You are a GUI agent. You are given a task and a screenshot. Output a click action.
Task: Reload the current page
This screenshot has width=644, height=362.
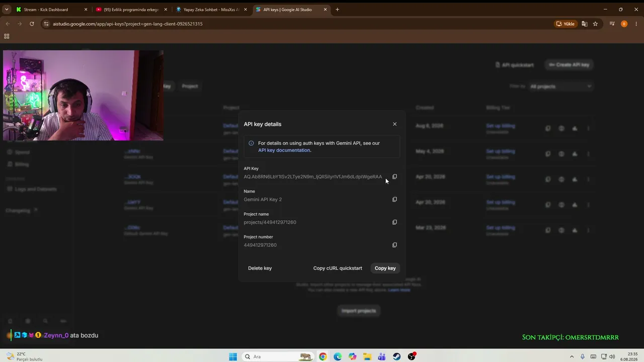(x=32, y=24)
